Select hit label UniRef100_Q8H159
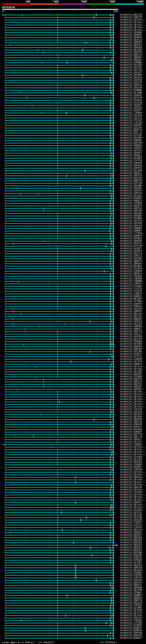 (x=131, y=42)
